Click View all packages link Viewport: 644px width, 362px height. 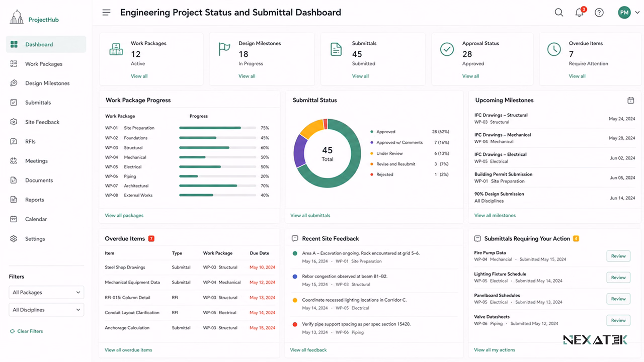pyautogui.click(x=124, y=216)
